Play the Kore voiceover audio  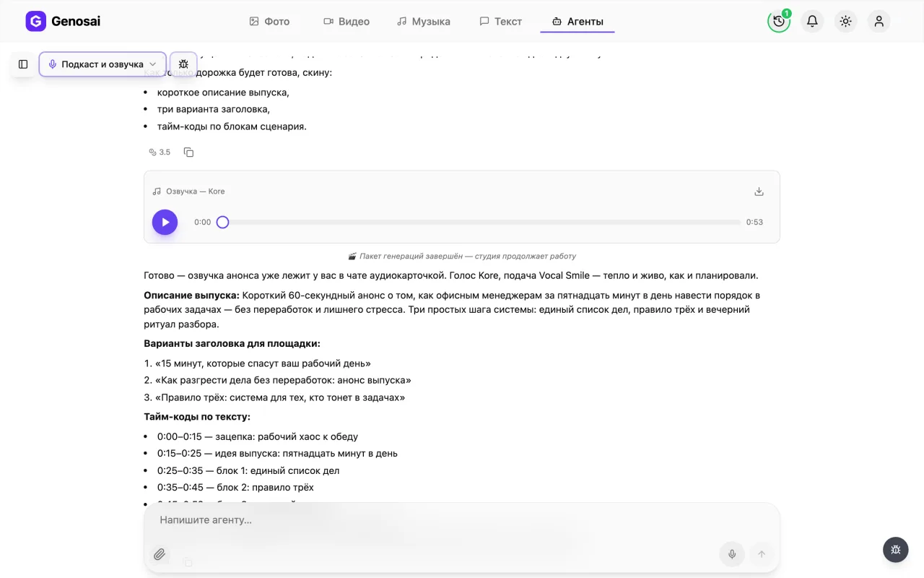coord(165,223)
